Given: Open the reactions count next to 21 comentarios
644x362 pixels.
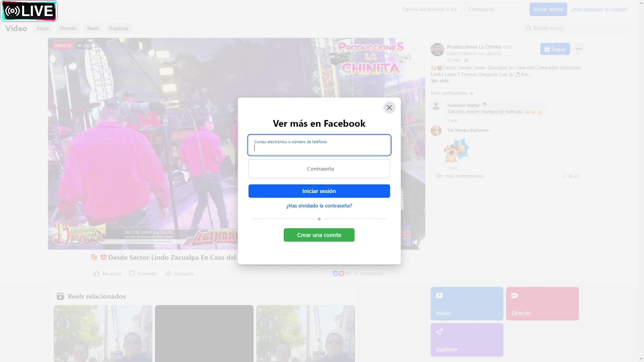Looking at the screenshot, I should tap(341, 274).
